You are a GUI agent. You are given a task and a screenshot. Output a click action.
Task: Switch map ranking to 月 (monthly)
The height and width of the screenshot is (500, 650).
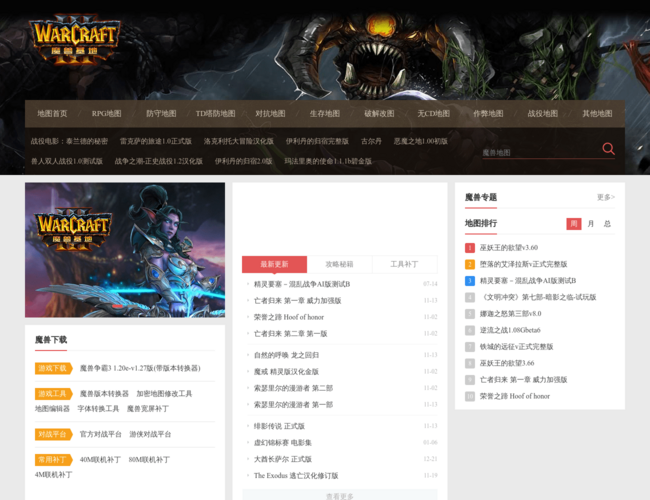[x=591, y=224]
